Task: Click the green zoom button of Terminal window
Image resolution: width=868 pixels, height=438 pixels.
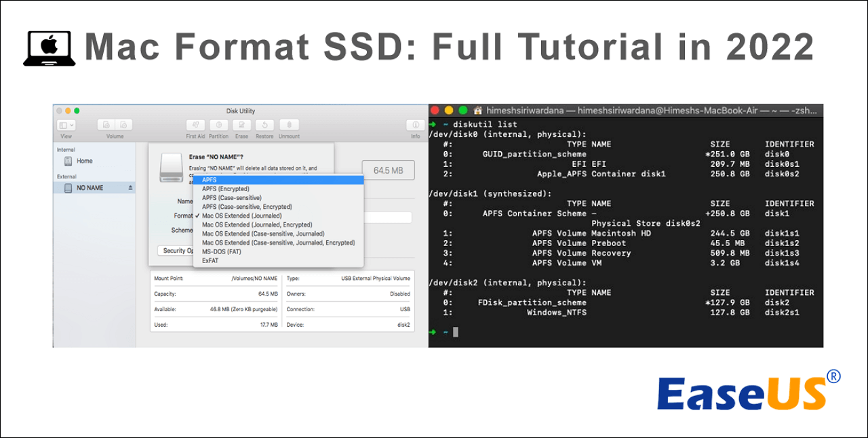Action: pyautogui.click(x=463, y=110)
